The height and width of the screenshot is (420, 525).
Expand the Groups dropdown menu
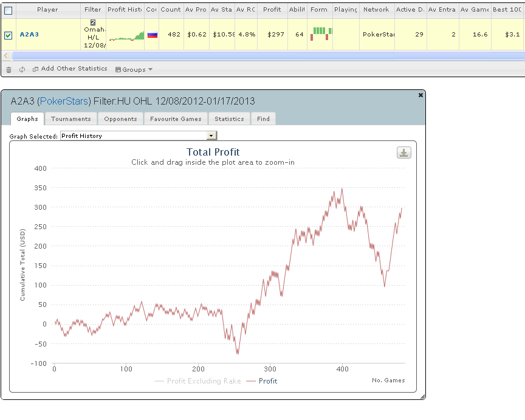[134, 69]
